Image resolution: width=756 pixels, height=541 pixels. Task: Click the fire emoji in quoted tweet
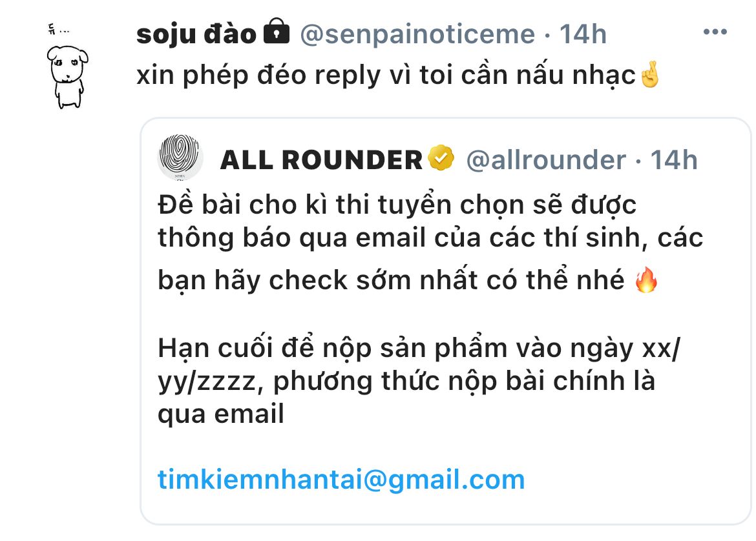(x=646, y=280)
